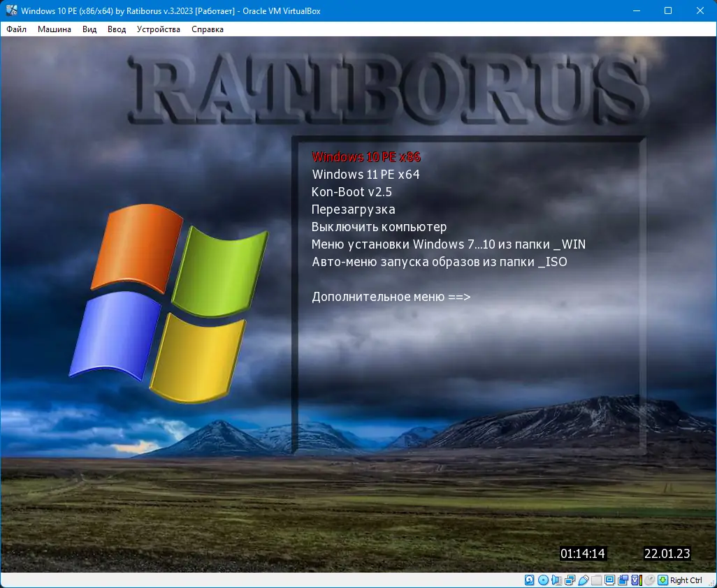Image resolution: width=717 pixels, height=588 pixels.
Task: Open Дополнительное меню ==> submenu
Action: [391, 297]
